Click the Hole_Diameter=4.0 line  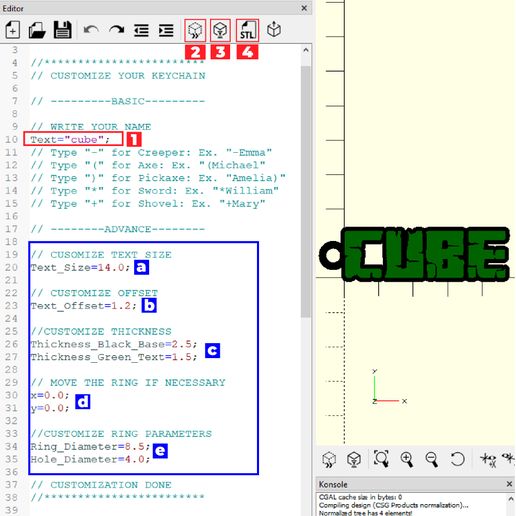point(90,459)
